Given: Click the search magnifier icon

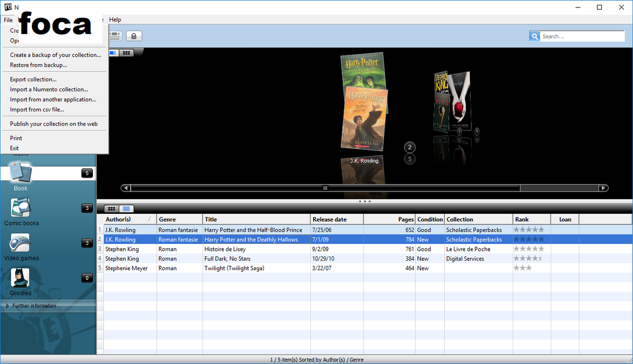Looking at the screenshot, I should tap(535, 36).
